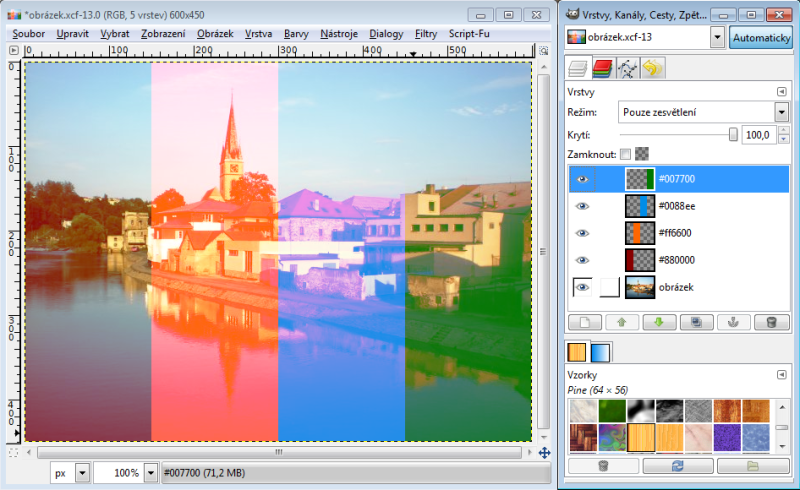Hide the obrázek layer
This screenshot has height=490, width=800.
582,287
